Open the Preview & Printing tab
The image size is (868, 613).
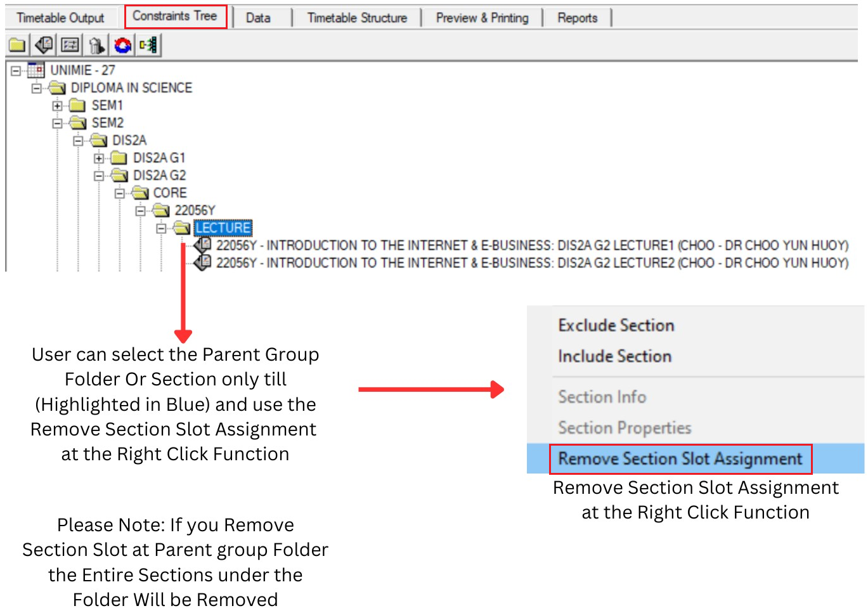(482, 17)
